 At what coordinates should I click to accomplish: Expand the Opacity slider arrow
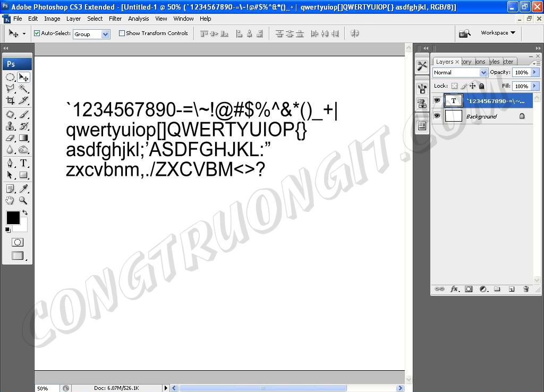535,72
